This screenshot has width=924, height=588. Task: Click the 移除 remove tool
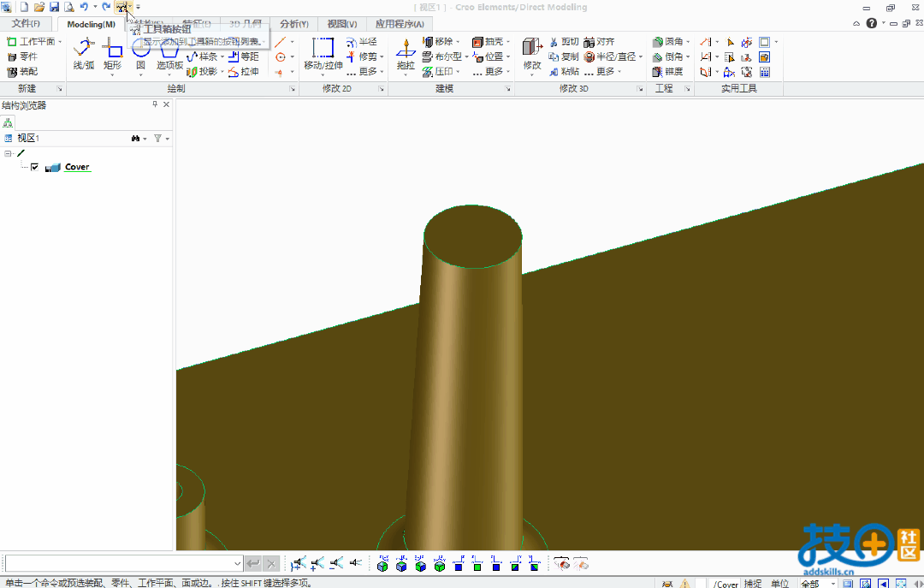coord(438,42)
